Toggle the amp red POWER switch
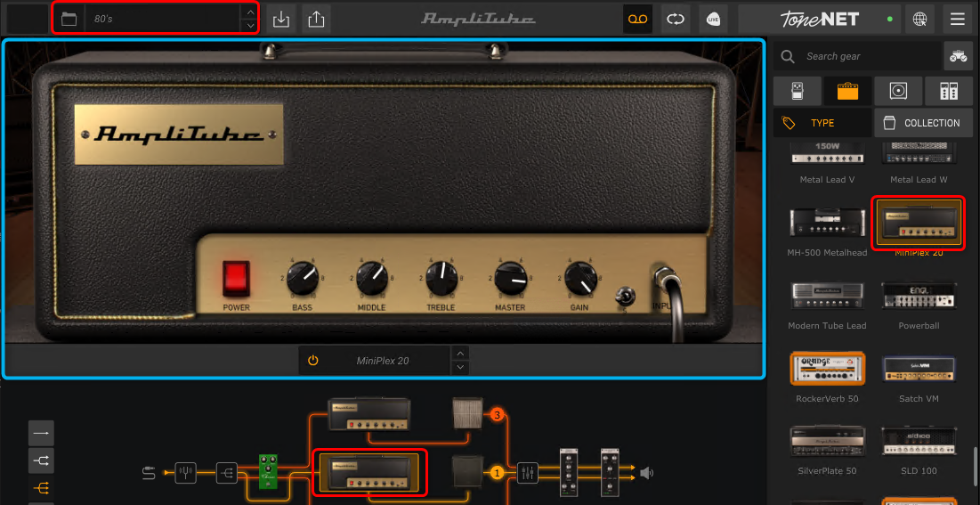This screenshot has width=980, height=505. 236,278
